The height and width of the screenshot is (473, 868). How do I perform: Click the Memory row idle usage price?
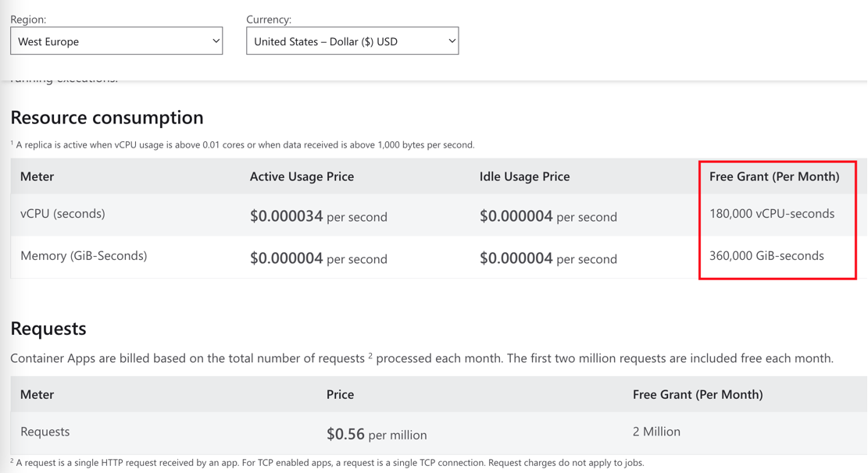click(x=548, y=258)
